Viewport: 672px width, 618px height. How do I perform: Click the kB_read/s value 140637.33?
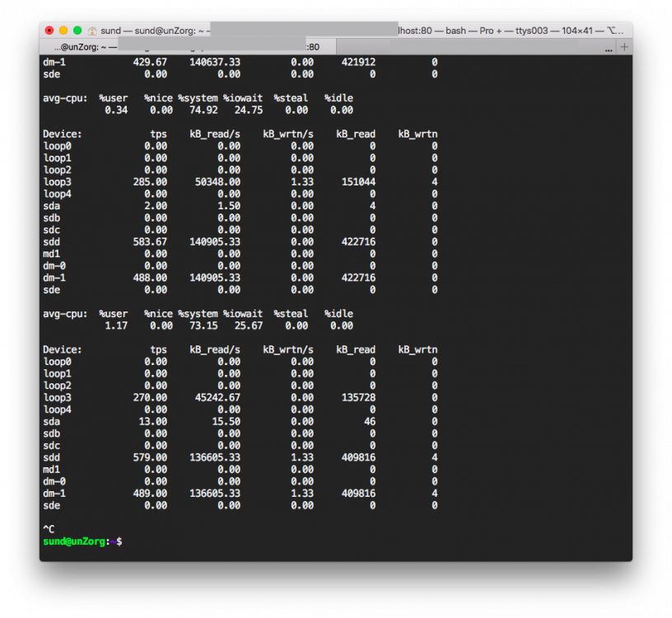pos(215,62)
